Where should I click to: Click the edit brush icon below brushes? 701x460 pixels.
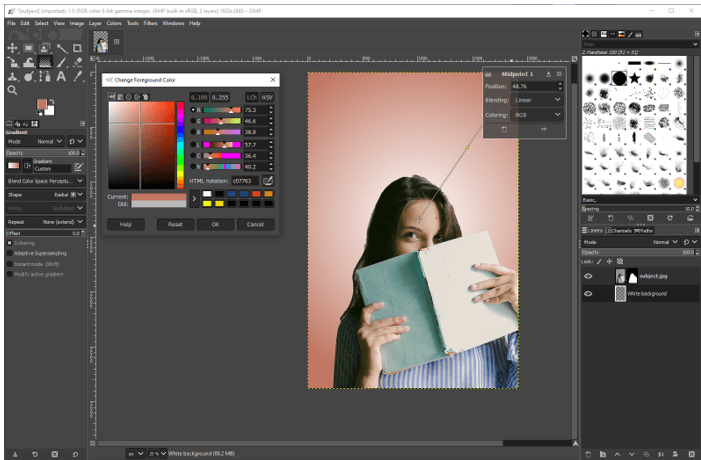[x=591, y=218]
